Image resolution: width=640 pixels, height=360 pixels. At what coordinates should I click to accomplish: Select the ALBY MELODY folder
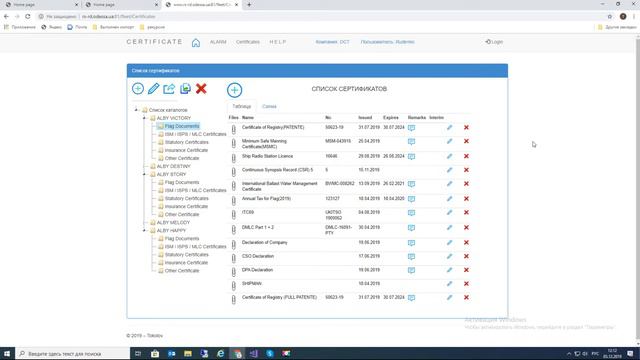pyautogui.click(x=173, y=223)
